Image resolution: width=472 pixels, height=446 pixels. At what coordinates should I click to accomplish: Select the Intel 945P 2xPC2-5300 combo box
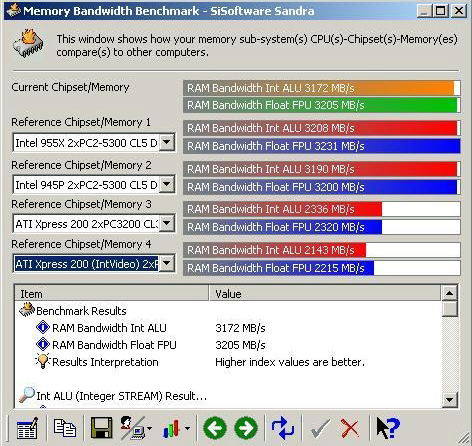click(x=94, y=184)
